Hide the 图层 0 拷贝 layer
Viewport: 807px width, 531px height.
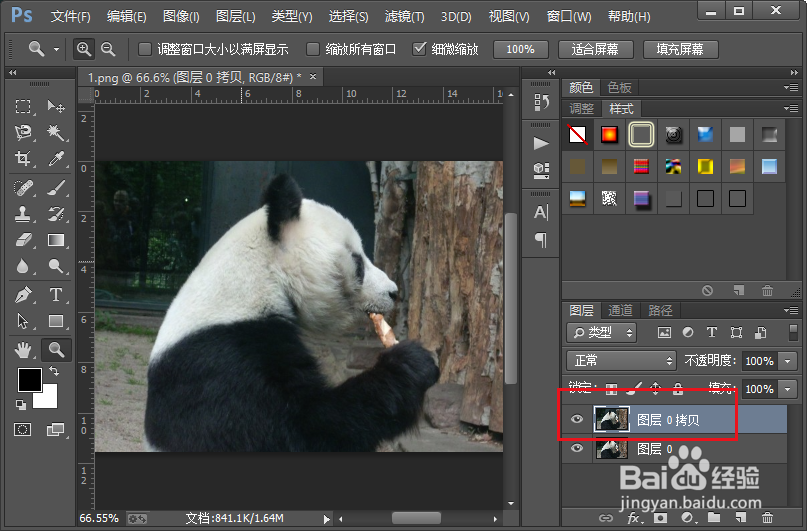[x=577, y=419]
